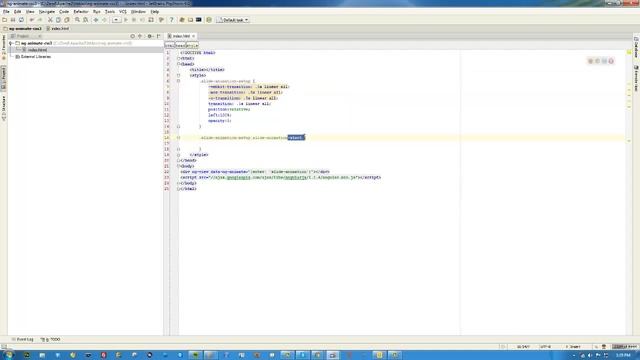This screenshot has height=360, width=640.
Task: Click the Run play icon
Action: click(126, 20)
